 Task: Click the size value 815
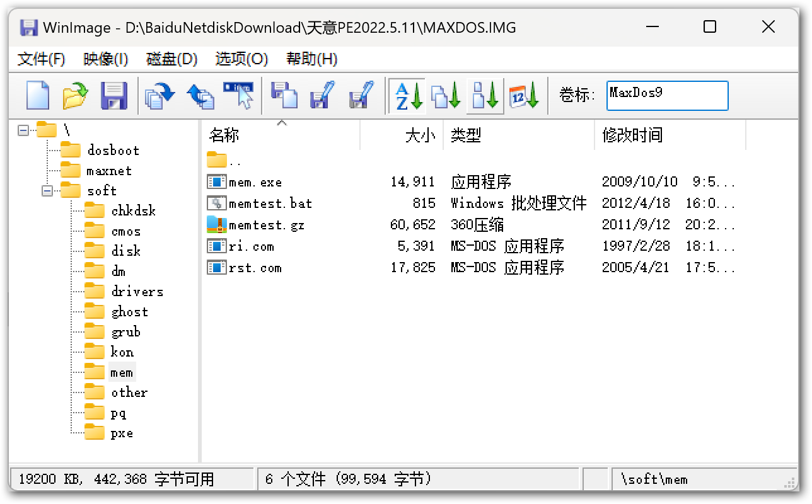click(x=424, y=203)
